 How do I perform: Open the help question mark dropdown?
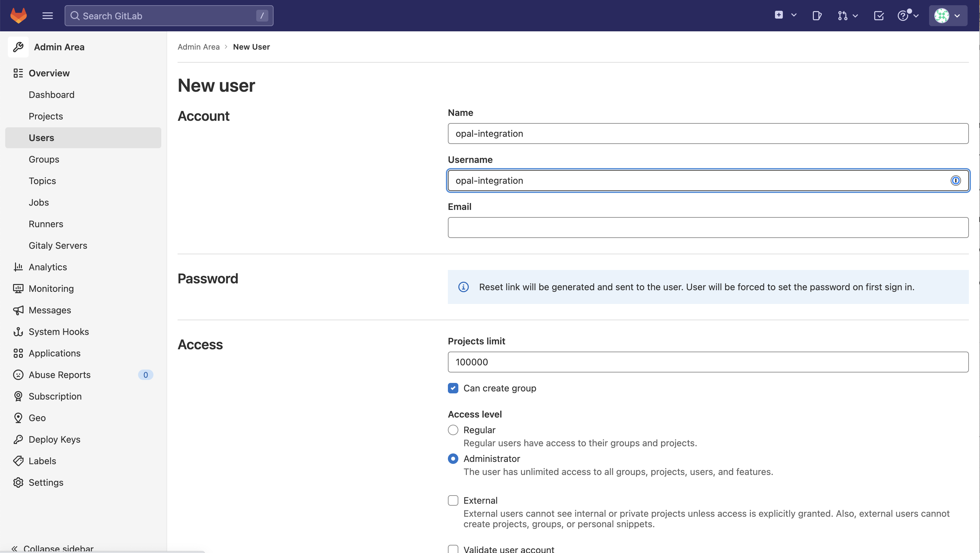coord(908,16)
